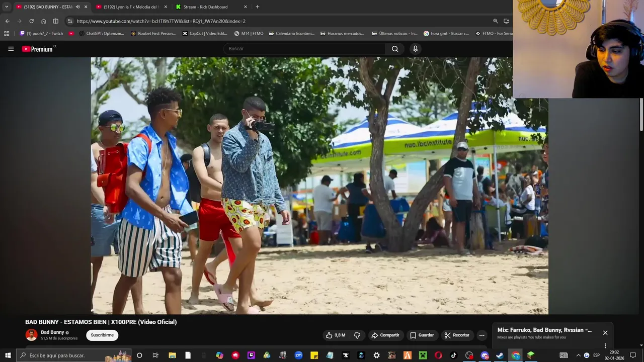Mute the tab via its speaker icon
Screen dimensions: 644x362
77,7
